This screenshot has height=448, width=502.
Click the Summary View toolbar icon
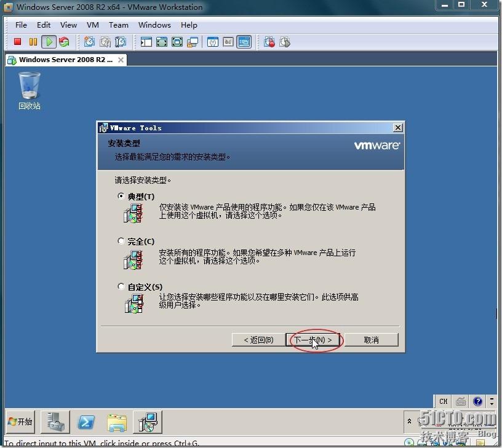213,42
